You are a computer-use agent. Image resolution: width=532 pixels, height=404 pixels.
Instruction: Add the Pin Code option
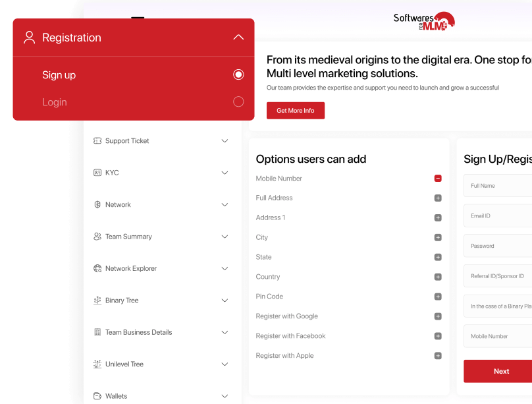[438, 297]
